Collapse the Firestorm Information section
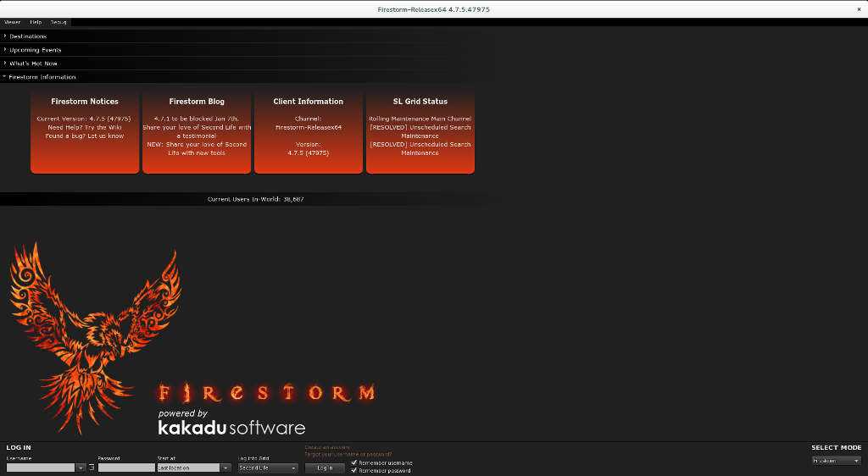868x476 pixels. point(42,77)
